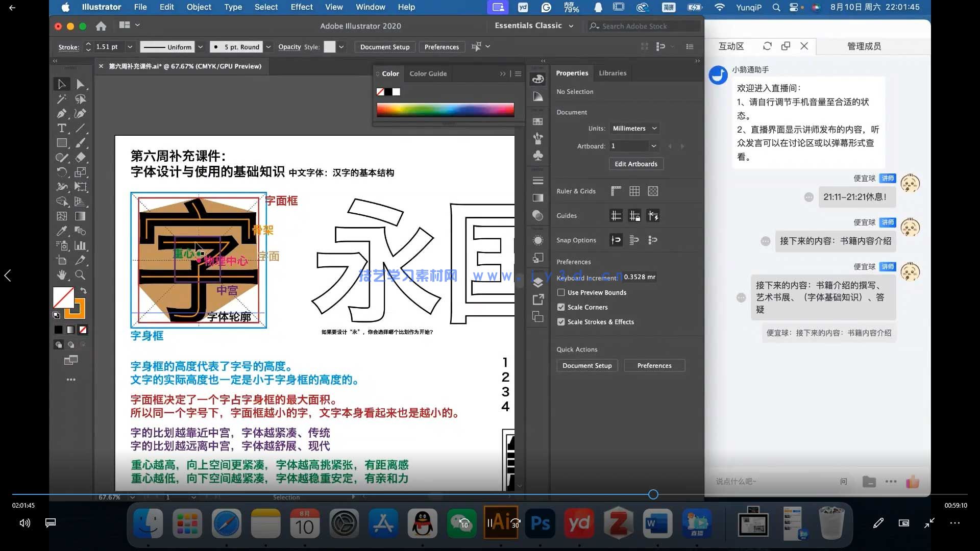Open the Units dropdown set to Millimeters
Image resolution: width=980 pixels, height=551 pixels.
tap(634, 128)
